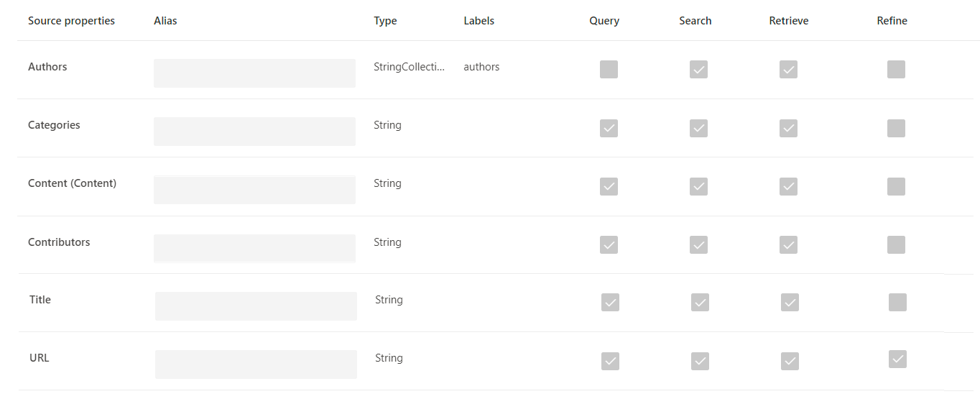Uncheck Query for the Categories property
The image size is (980, 399).
609,128
